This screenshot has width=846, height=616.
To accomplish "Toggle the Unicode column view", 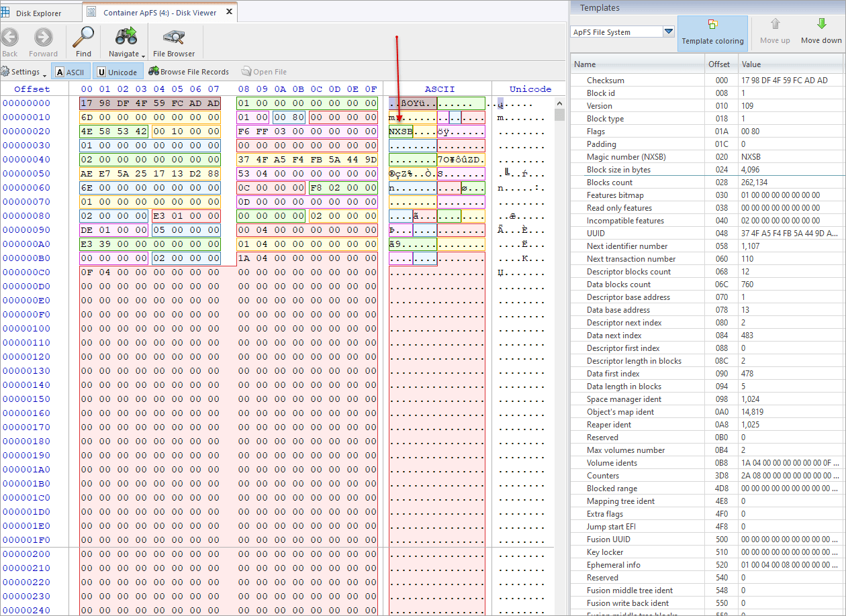I will pos(117,72).
